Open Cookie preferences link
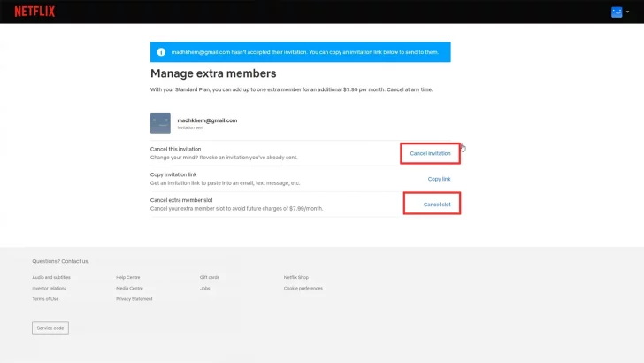Screen dimensions: 644x363 pos(303,288)
